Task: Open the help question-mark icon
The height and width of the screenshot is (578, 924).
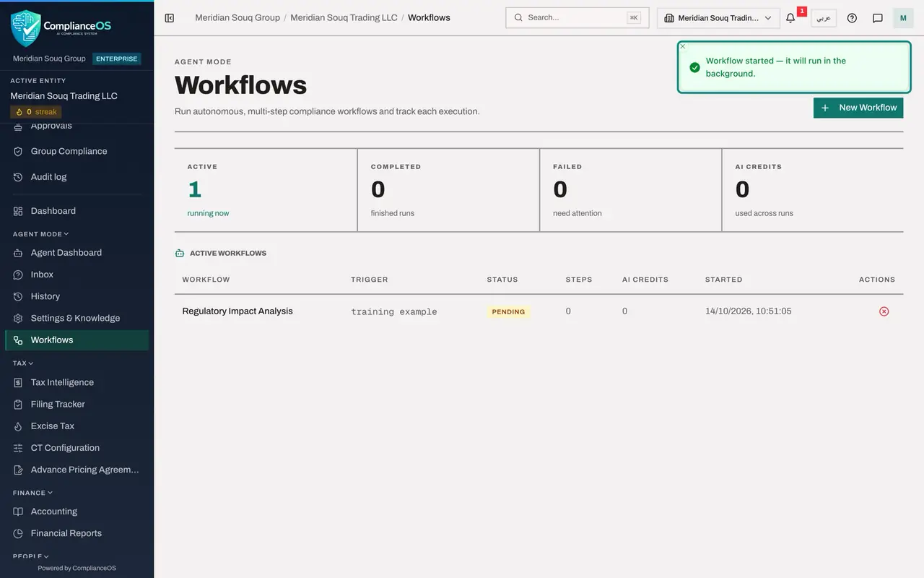Action: pos(852,18)
